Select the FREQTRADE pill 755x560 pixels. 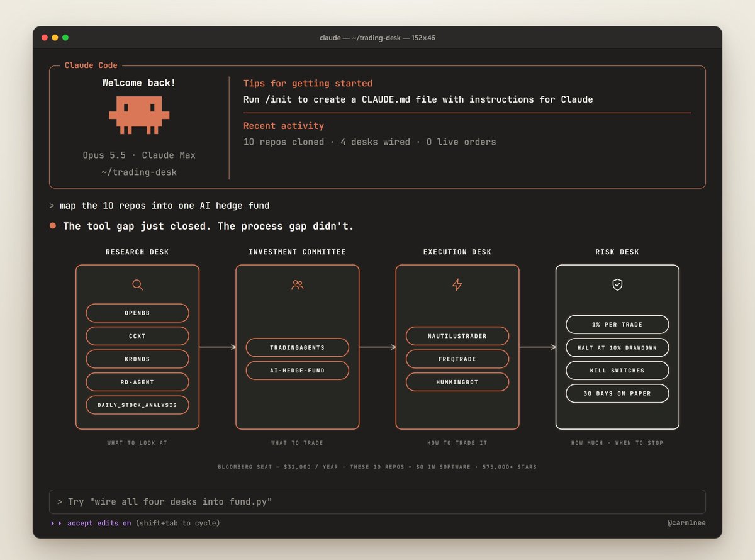[x=457, y=359]
